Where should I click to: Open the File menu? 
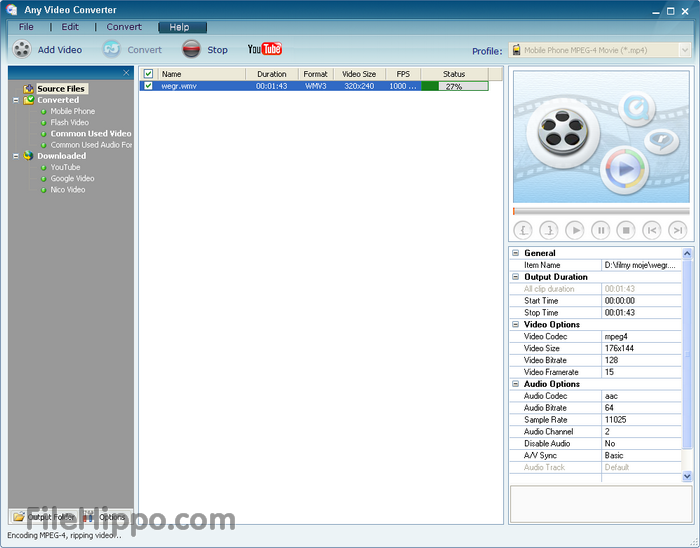[26, 27]
